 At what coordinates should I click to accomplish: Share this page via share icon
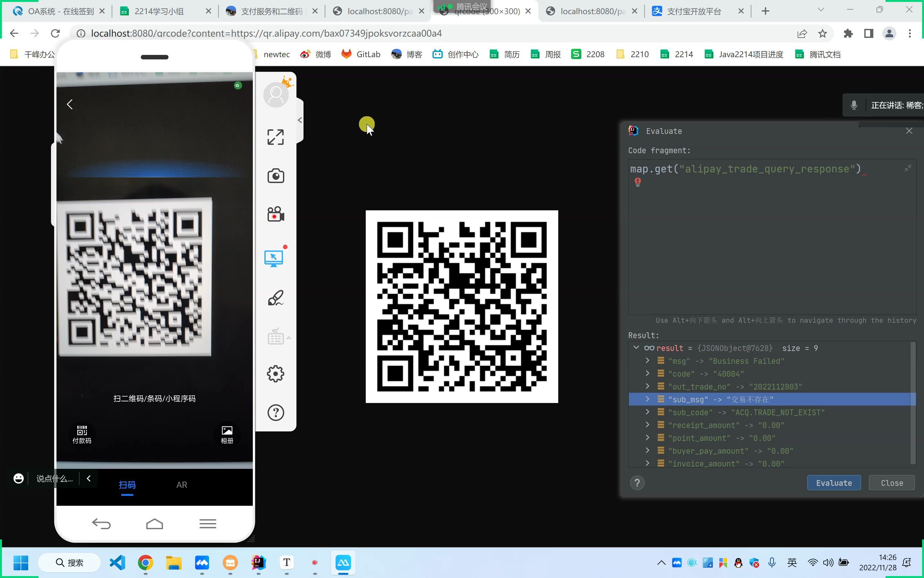(802, 33)
